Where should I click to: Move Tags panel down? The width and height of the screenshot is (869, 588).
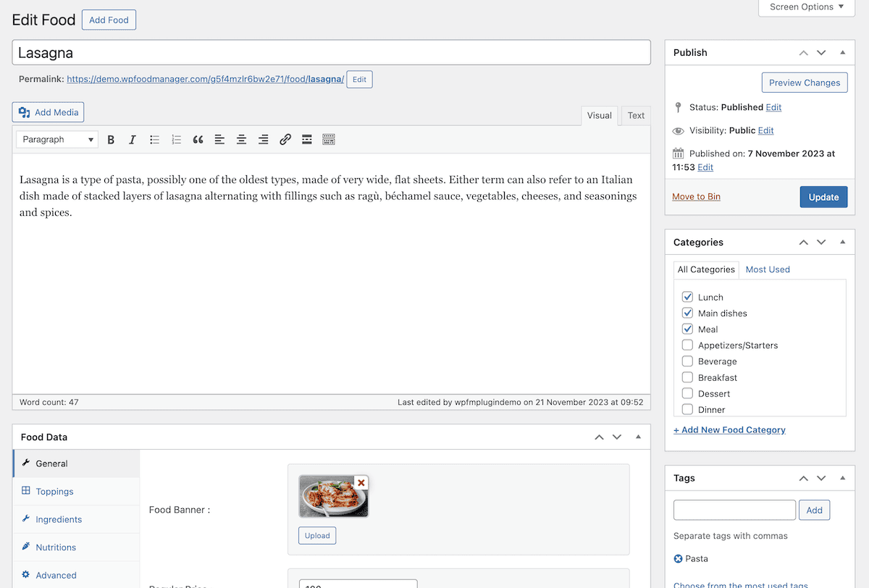click(x=821, y=479)
